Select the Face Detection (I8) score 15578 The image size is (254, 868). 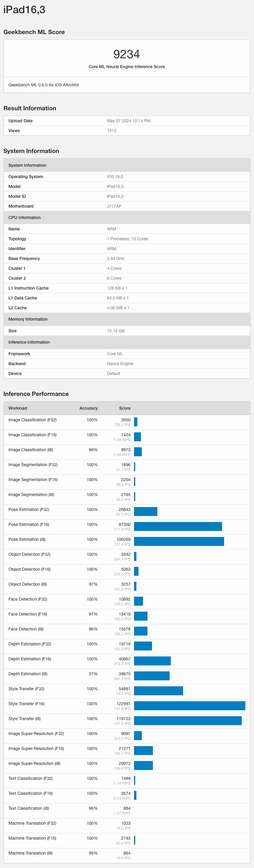point(124,629)
